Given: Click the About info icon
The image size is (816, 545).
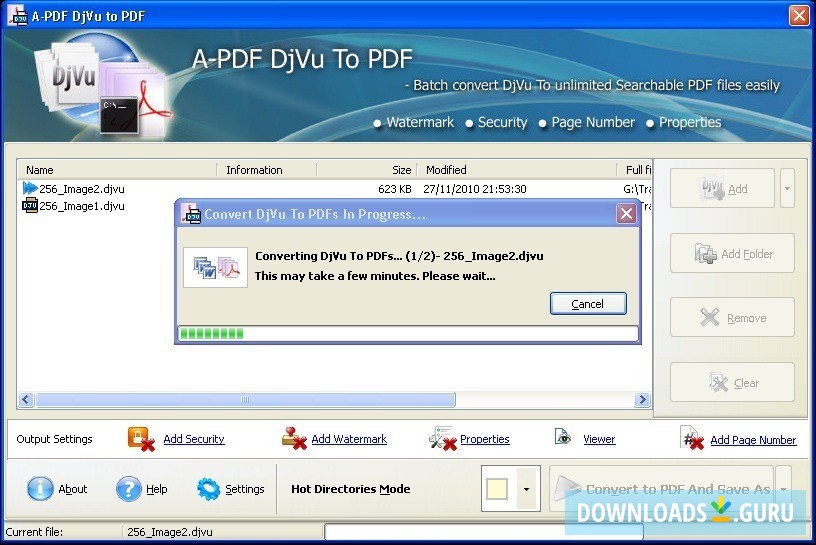Looking at the screenshot, I should 40,489.
